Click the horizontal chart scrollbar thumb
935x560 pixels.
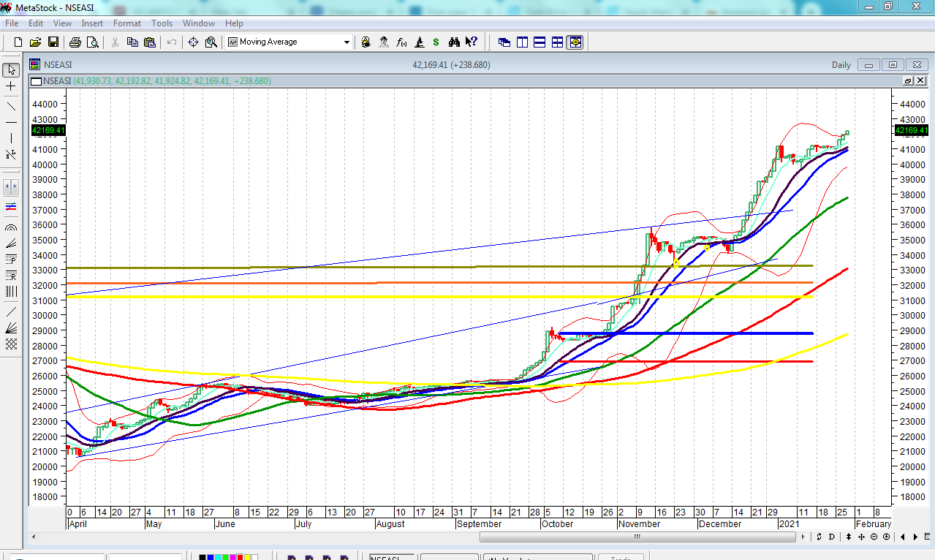[636, 537]
